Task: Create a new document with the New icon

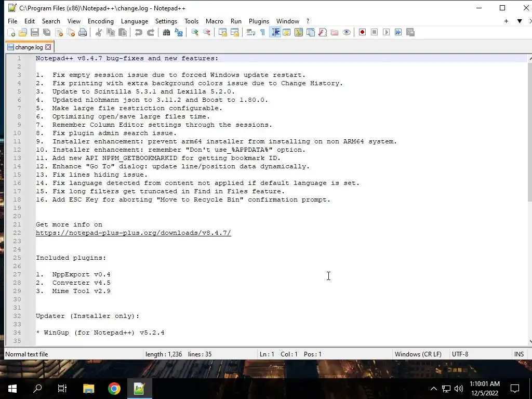Action: [x=11, y=32]
